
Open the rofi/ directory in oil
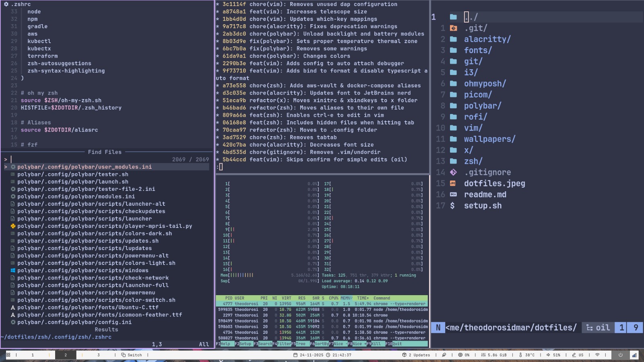(475, 117)
